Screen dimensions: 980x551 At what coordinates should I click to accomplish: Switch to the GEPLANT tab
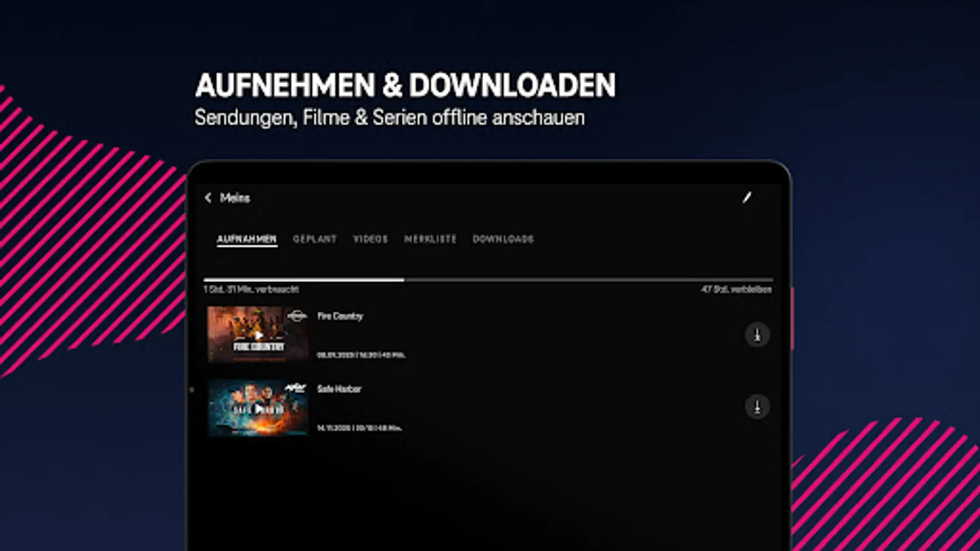coord(315,239)
